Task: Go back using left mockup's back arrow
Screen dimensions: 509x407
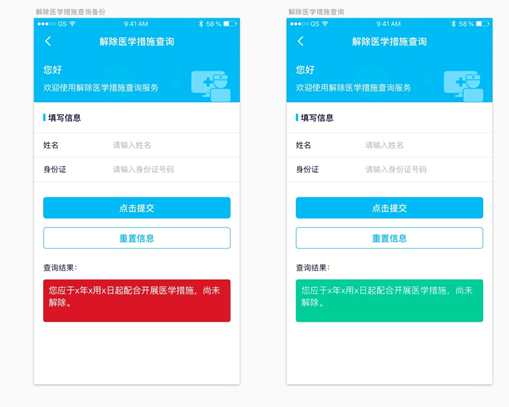Action: (48, 41)
